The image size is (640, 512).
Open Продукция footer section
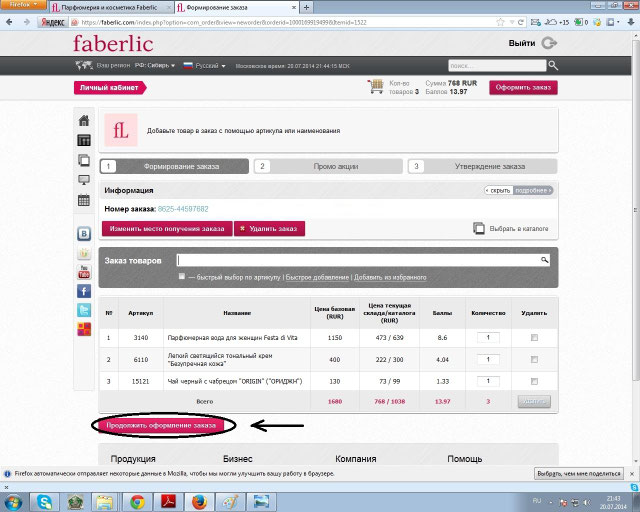(x=133, y=459)
